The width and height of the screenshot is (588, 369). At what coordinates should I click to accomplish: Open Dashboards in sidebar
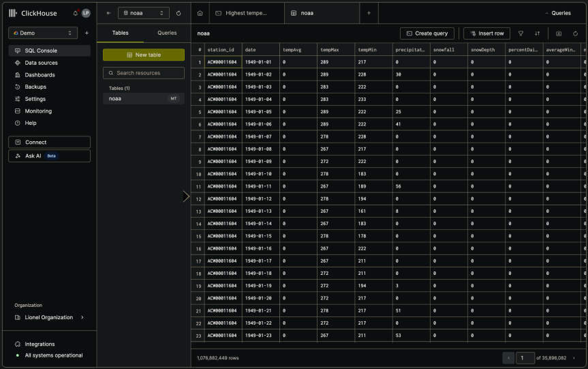click(49, 75)
